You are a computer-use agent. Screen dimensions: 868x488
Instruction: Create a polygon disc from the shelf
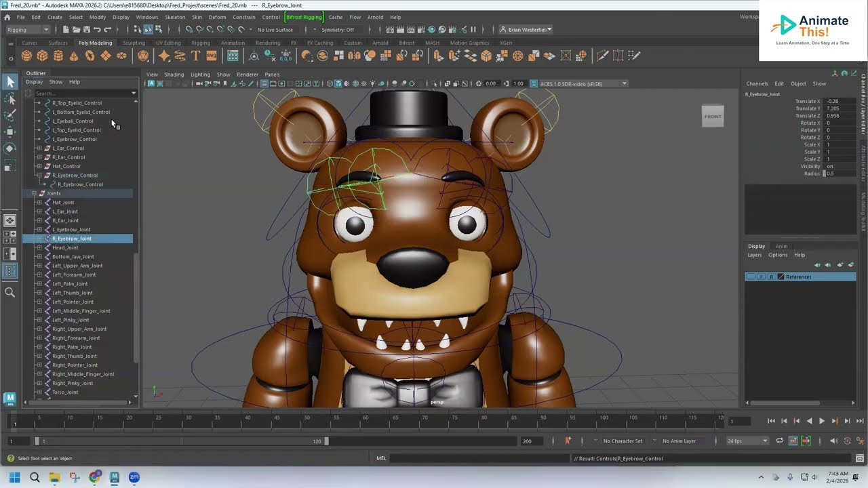(x=121, y=56)
